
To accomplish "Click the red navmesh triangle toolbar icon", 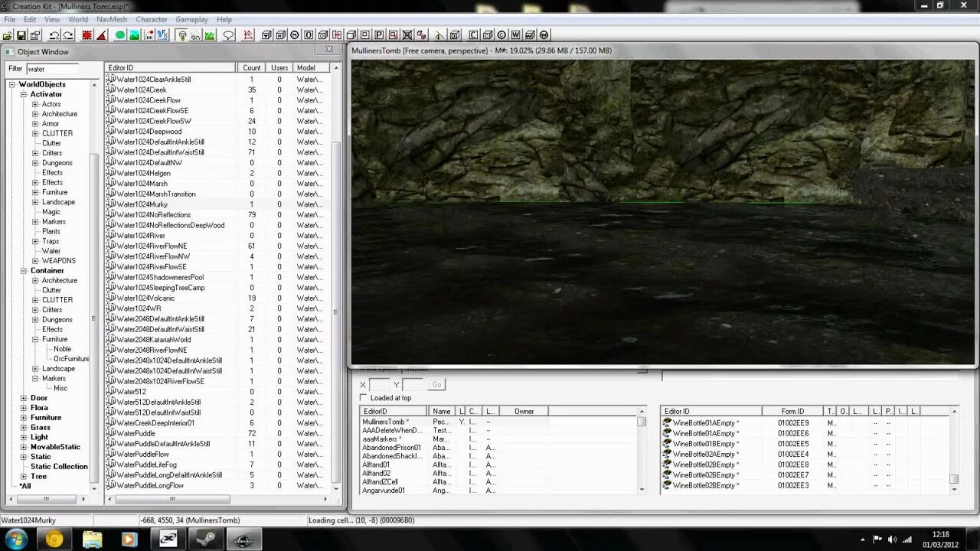I will tap(247, 35).
